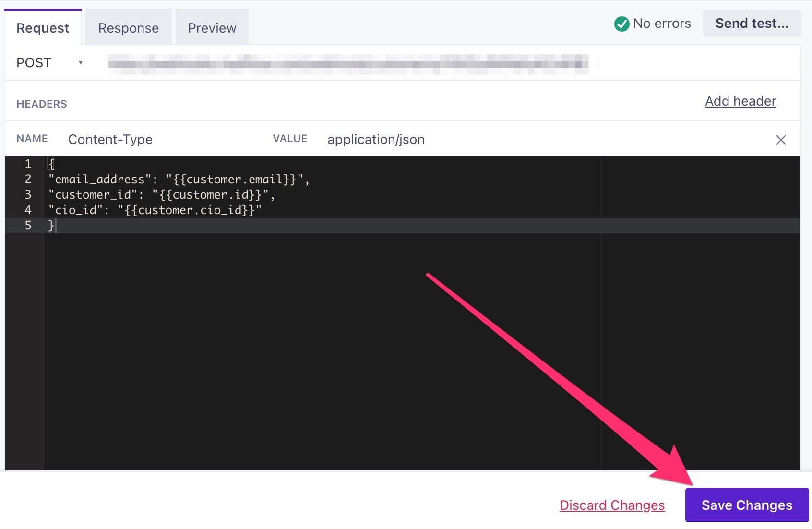This screenshot has height=529, width=812.
Task: Click the No errors status text
Action: tap(662, 23)
